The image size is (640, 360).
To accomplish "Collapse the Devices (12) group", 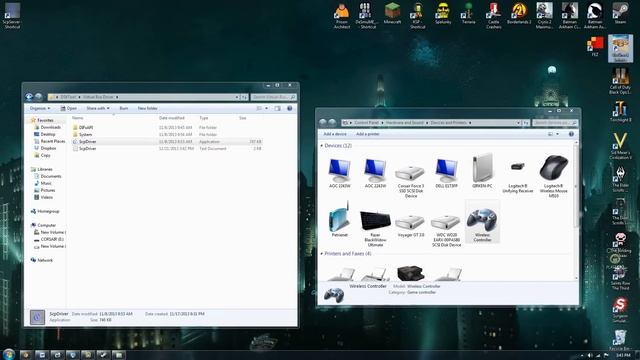I will point(322,146).
